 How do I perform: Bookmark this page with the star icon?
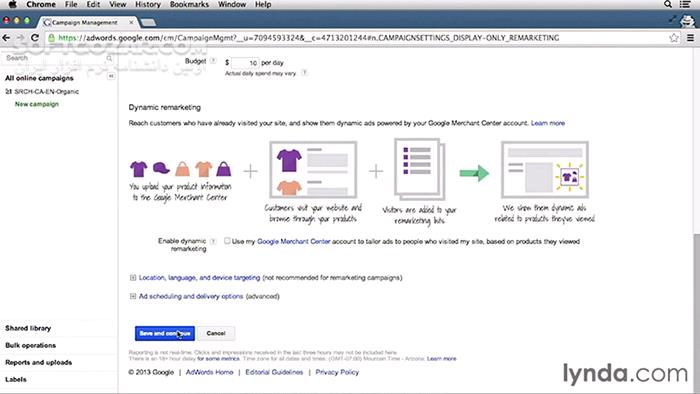pos(674,38)
